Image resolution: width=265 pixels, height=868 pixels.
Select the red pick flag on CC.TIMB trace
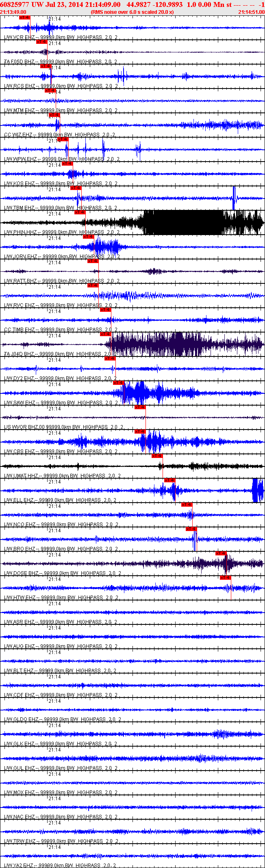[x=106, y=310]
